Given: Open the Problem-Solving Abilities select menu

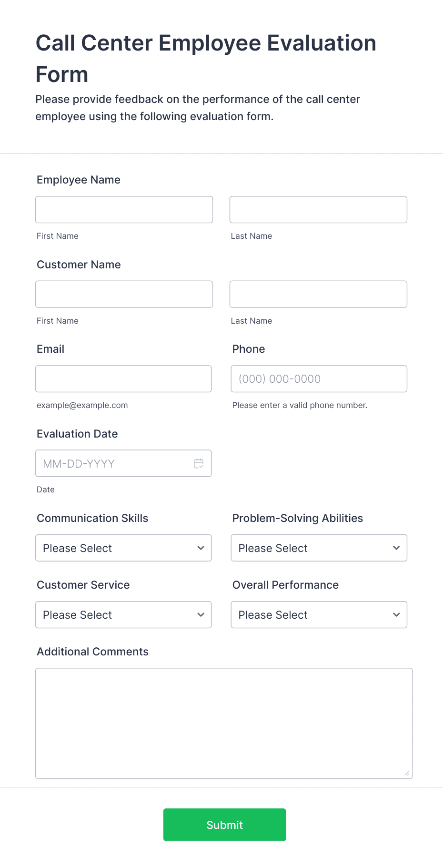Looking at the screenshot, I should [319, 548].
